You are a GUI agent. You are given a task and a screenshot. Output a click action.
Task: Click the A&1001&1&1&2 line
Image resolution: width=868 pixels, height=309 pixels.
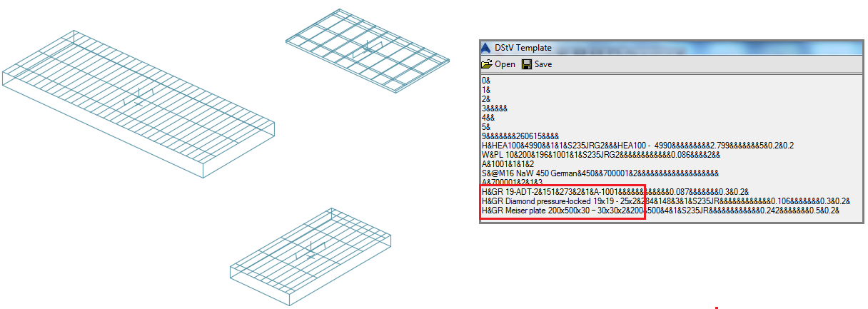pyautogui.click(x=508, y=164)
